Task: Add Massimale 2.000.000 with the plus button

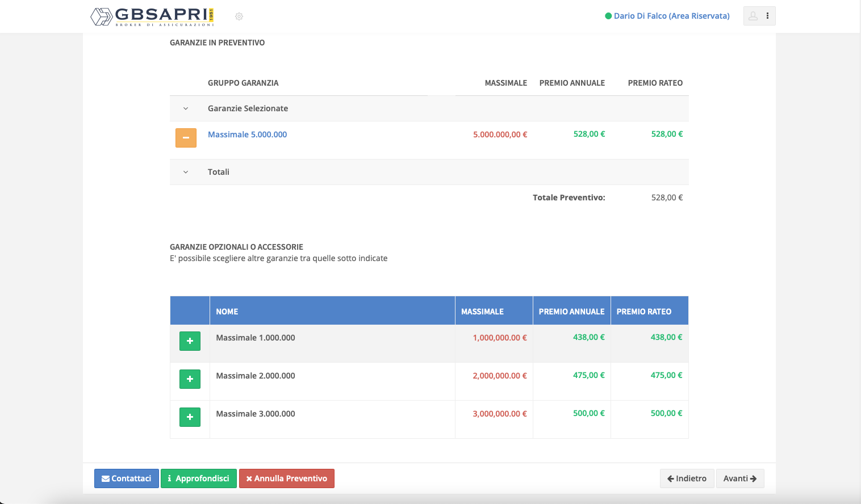Action: (x=190, y=379)
